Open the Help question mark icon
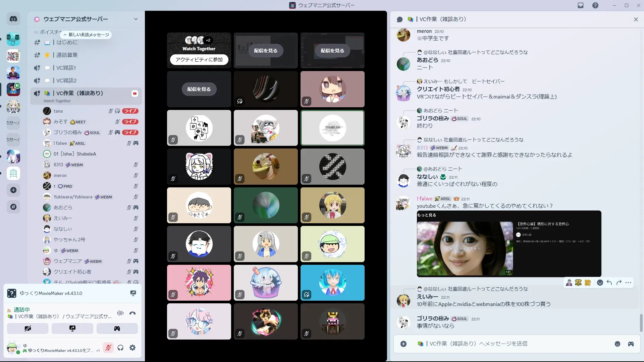 pos(595,5)
